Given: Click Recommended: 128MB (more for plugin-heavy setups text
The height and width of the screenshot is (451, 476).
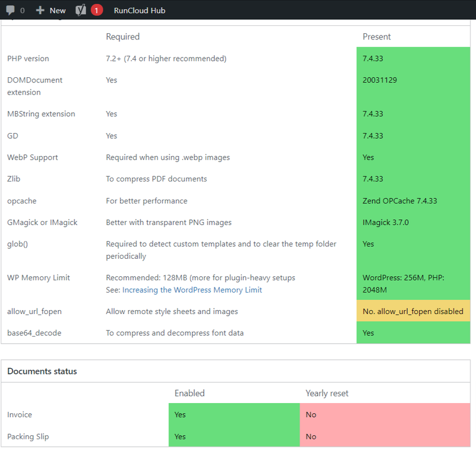Looking at the screenshot, I should (x=200, y=278).
